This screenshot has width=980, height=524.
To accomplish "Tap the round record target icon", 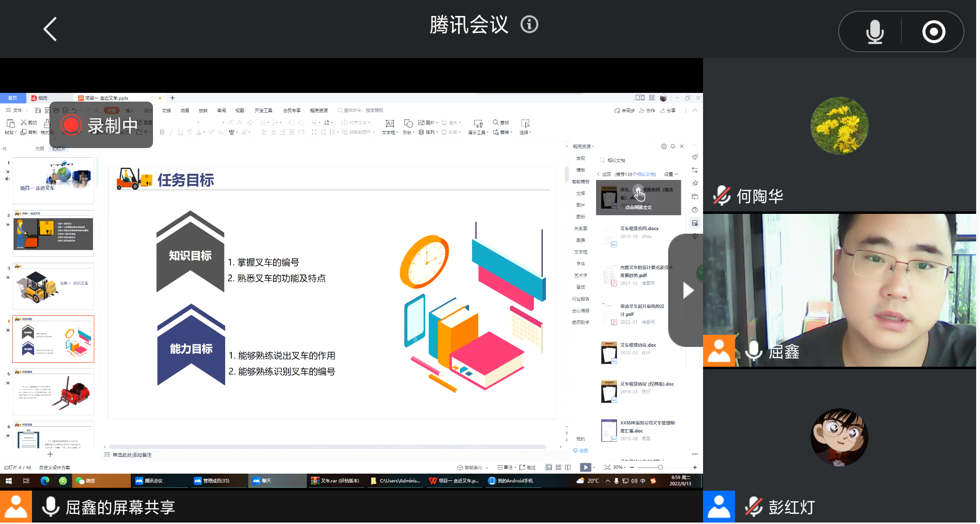I will pyautogui.click(x=934, y=32).
